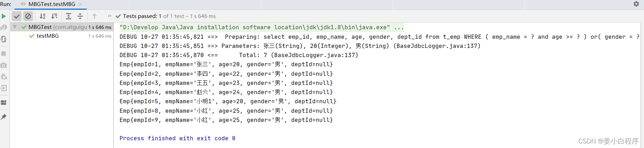This screenshot has width=644, height=148.
Task: Click the Exit arrow icon in sidebar
Action: [x=4, y=88]
